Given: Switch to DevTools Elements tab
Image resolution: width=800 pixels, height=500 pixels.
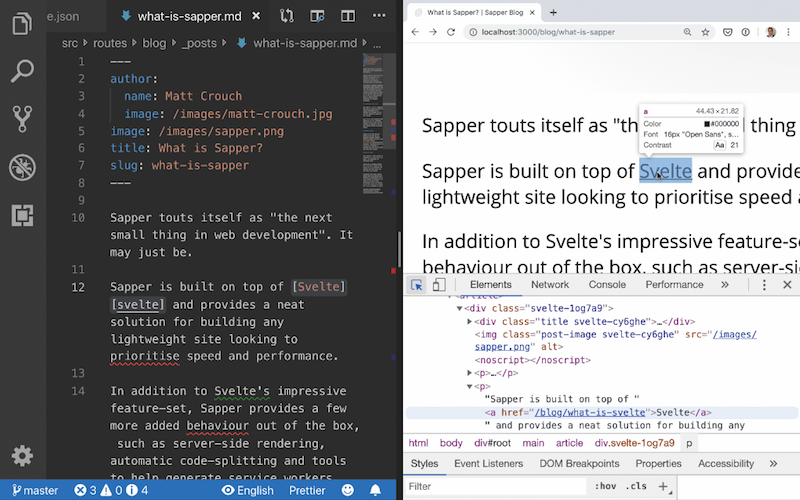Looking at the screenshot, I should (x=490, y=285).
